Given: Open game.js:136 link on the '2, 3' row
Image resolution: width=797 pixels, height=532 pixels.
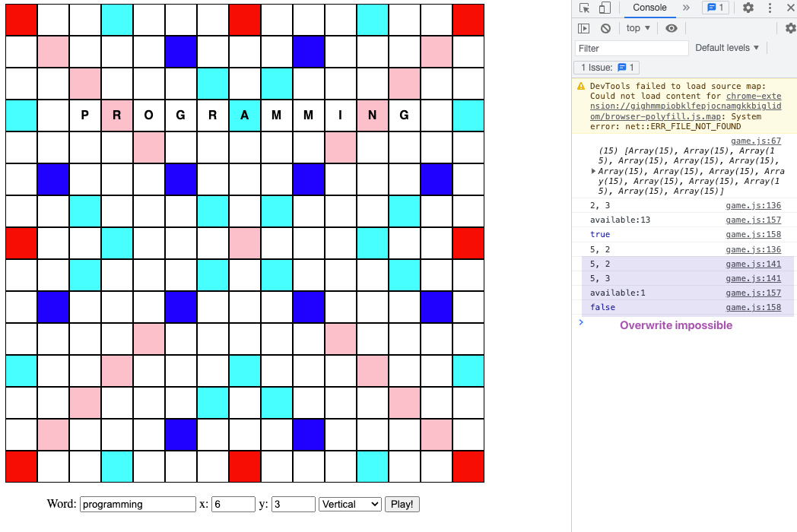Looking at the screenshot, I should (754, 205).
